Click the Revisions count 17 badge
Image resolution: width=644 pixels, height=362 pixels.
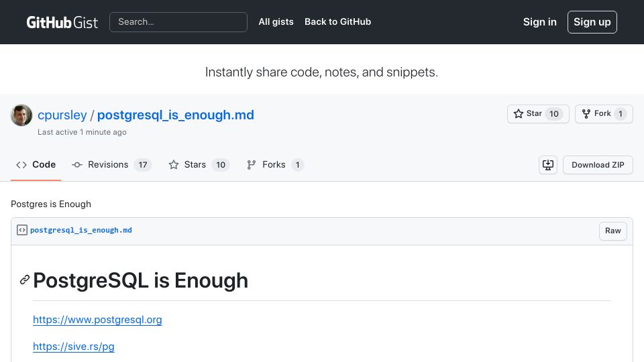click(142, 165)
